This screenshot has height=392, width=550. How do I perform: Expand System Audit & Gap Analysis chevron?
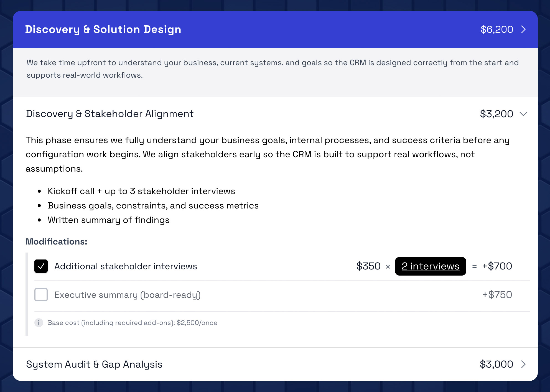point(523,364)
